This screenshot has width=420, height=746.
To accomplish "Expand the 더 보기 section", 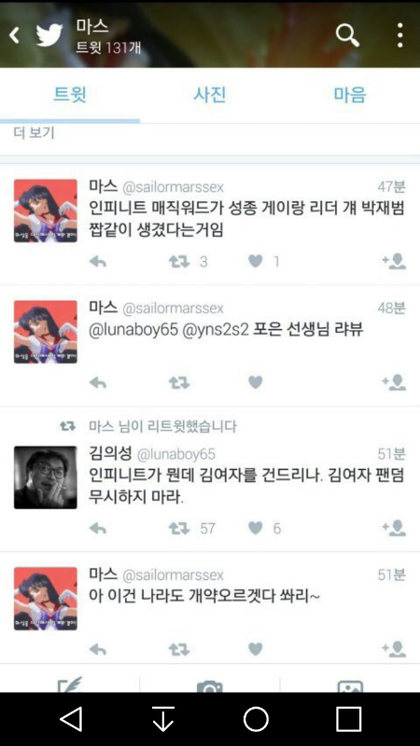I will [x=34, y=133].
